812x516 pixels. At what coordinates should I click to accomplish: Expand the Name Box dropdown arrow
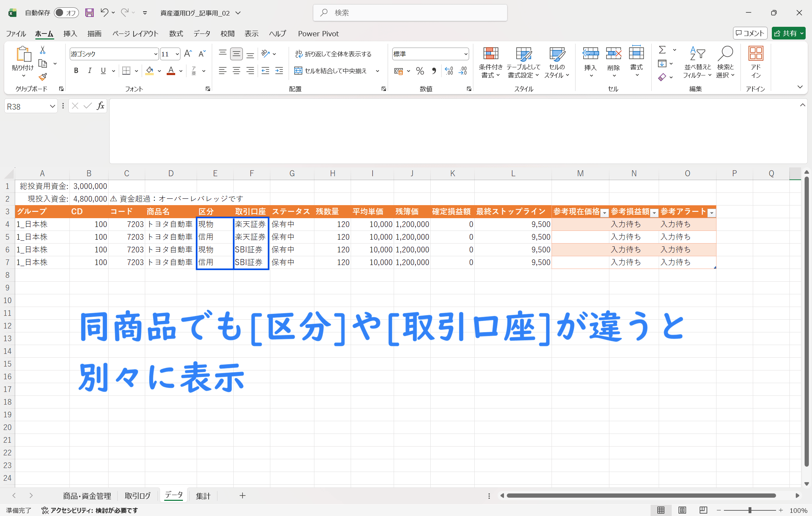pyautogui.click(x=52, y=106)
